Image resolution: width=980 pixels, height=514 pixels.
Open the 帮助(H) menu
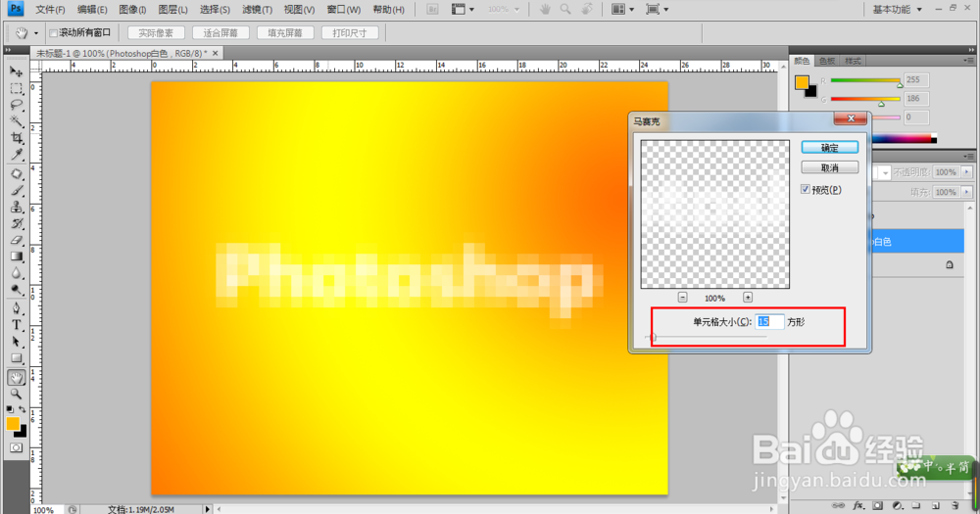[388, 10]
